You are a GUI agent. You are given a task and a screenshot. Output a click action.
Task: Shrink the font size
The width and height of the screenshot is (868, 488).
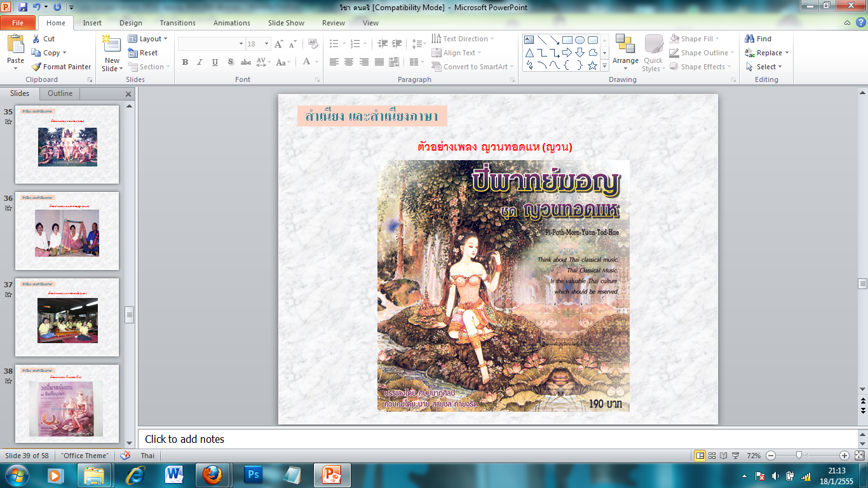coord(293,44)
